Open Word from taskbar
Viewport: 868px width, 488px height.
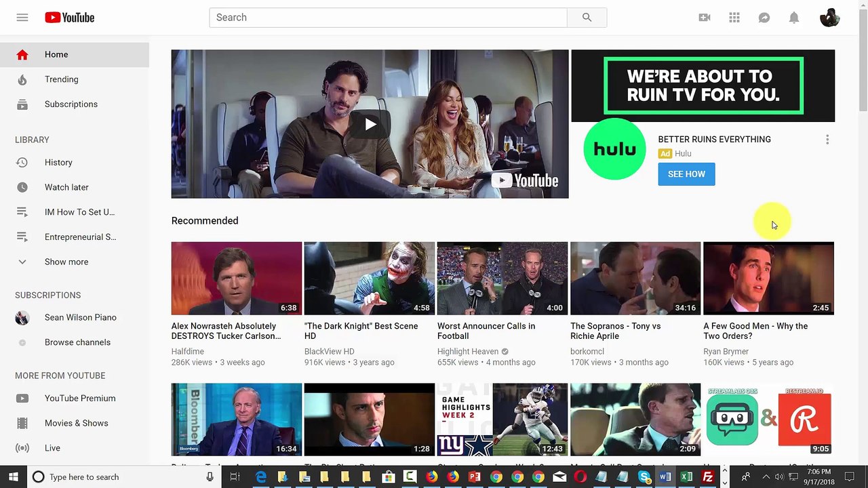[x=665, y=477]
